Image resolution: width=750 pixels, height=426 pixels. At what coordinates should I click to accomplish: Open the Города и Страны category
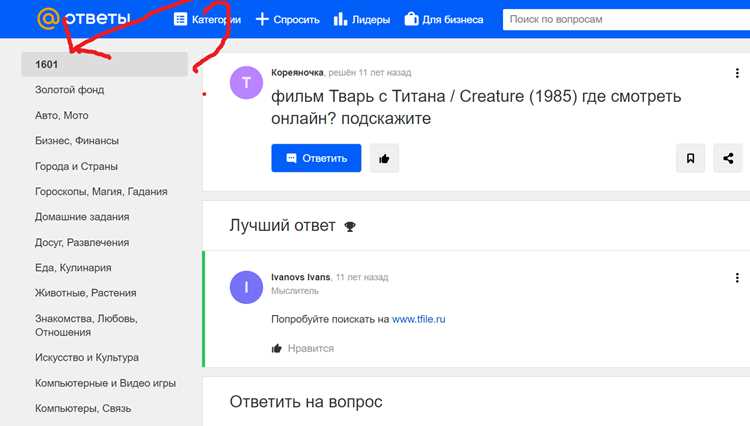tap(76, 166)
